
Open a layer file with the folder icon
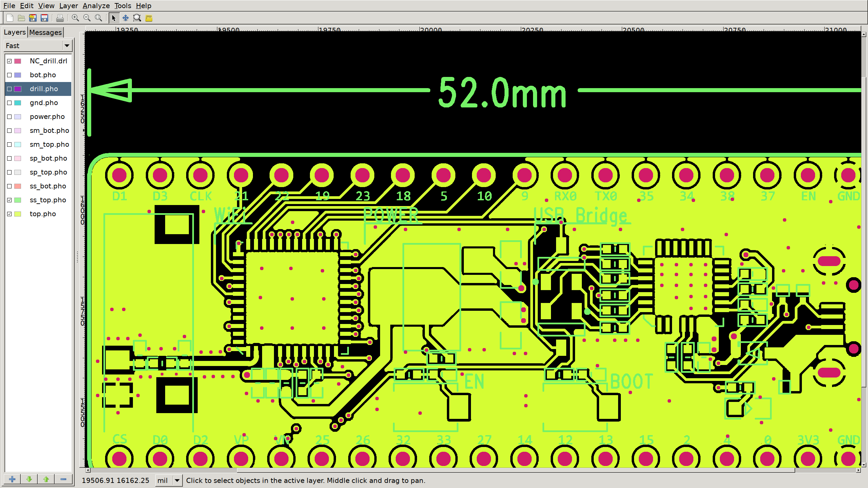[x=21, y=18]
